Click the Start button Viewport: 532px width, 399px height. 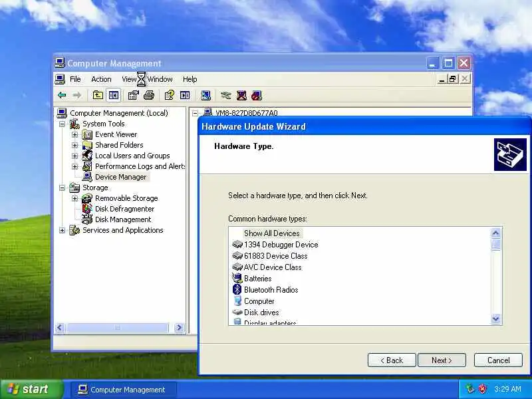[x=32, y=389]
